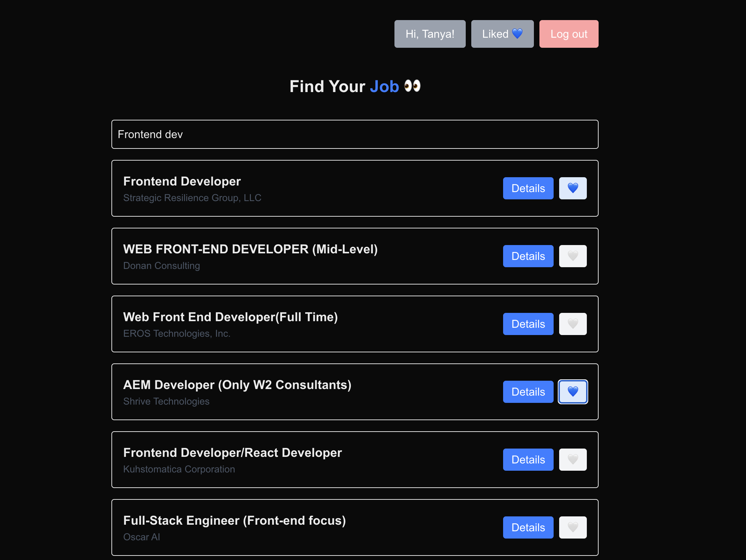The image size is (746, 560).
Task: Select the Frontend Developer/React Developer title
Action: click(233, 453)
